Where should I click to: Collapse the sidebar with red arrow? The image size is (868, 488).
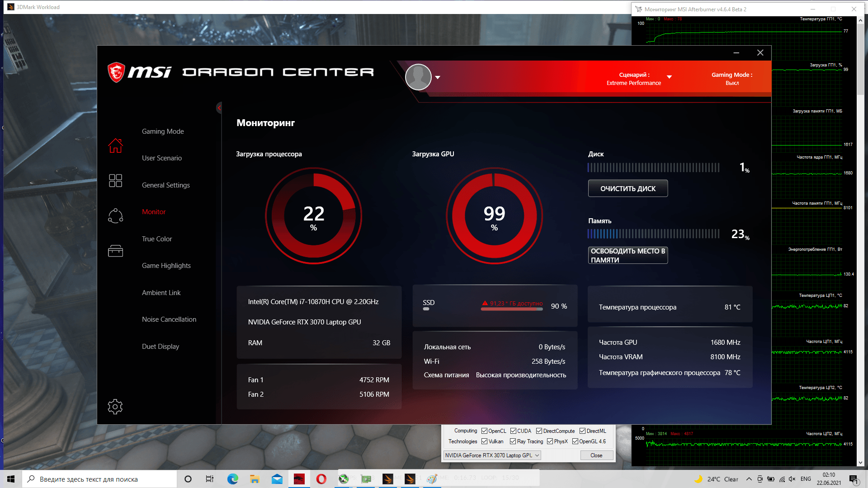(219, 108)
